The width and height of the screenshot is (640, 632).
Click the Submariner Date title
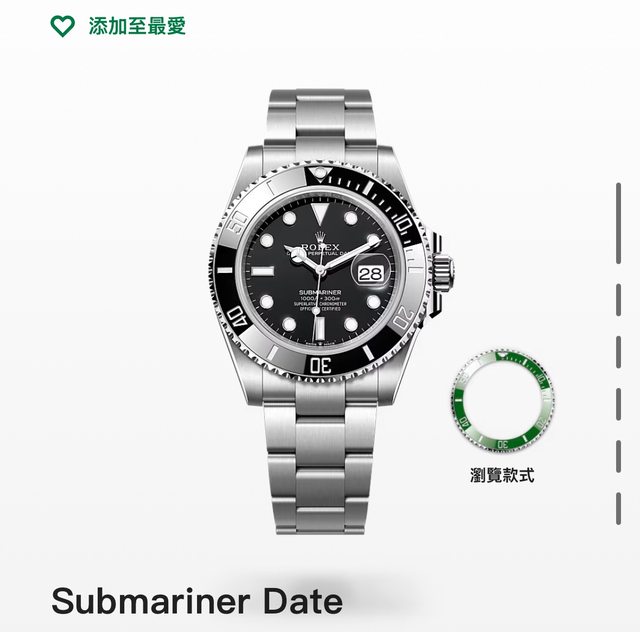point(197,601)
